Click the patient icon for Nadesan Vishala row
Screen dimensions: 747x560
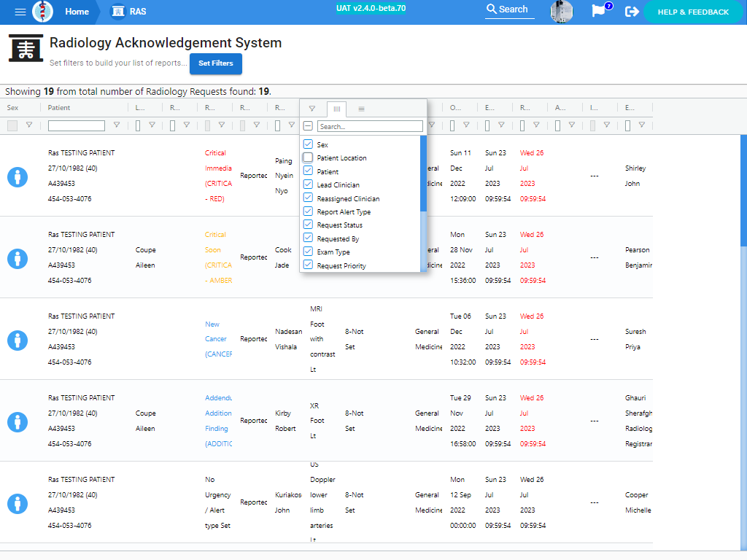[x=18, y=341]
